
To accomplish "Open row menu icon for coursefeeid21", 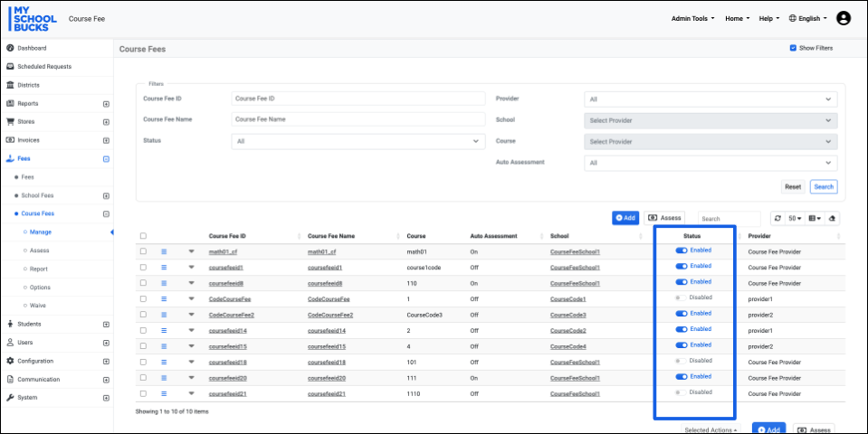I will pyautogui.click(x=164, y=393).
